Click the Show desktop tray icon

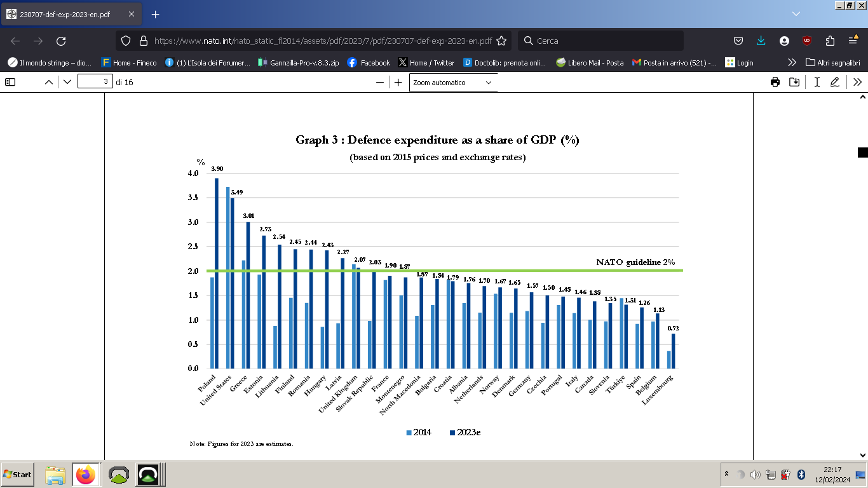860,474
